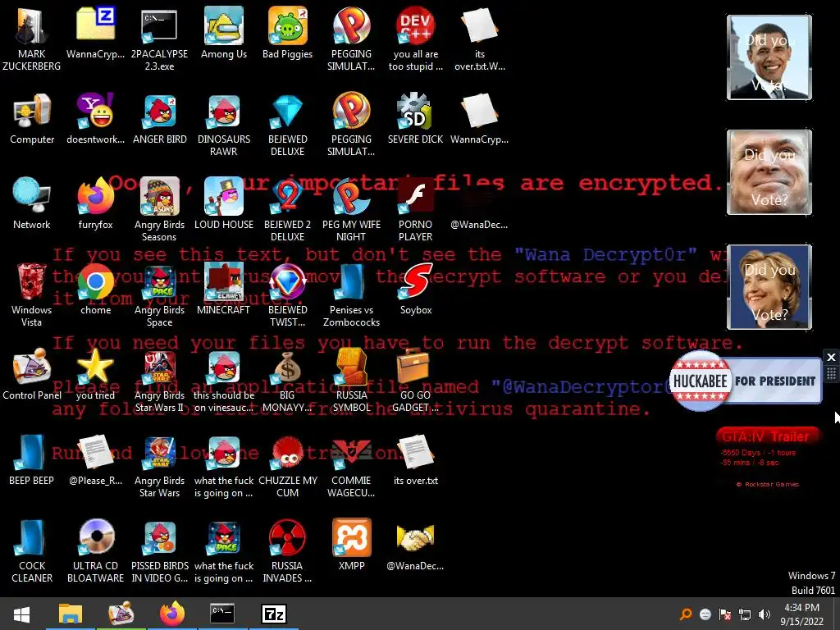This screenshot has width=840, height=630.
Task: Open the Yahoo 'doesntwork...' icon
Action: pyautogui.click(x=95, y=119)
